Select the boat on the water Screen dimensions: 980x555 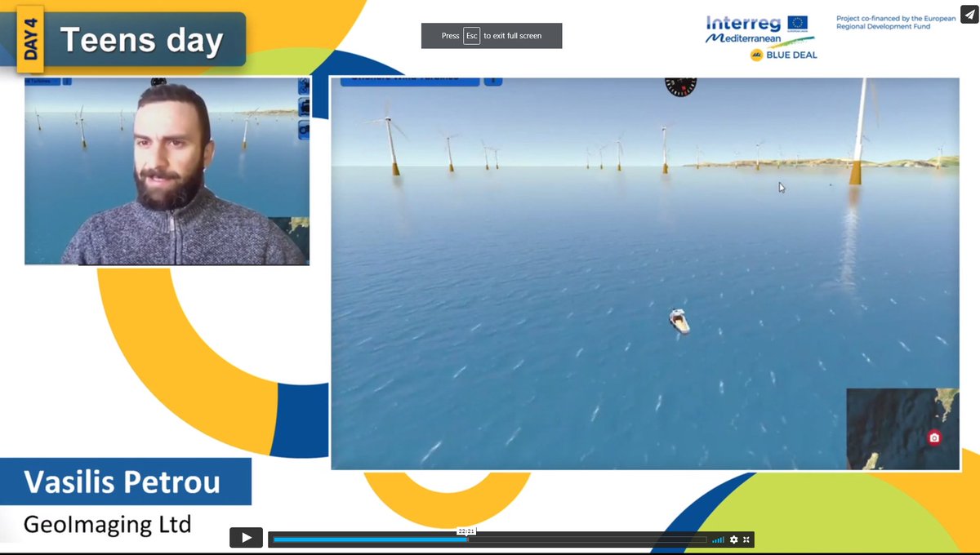[x=679, y=322]
